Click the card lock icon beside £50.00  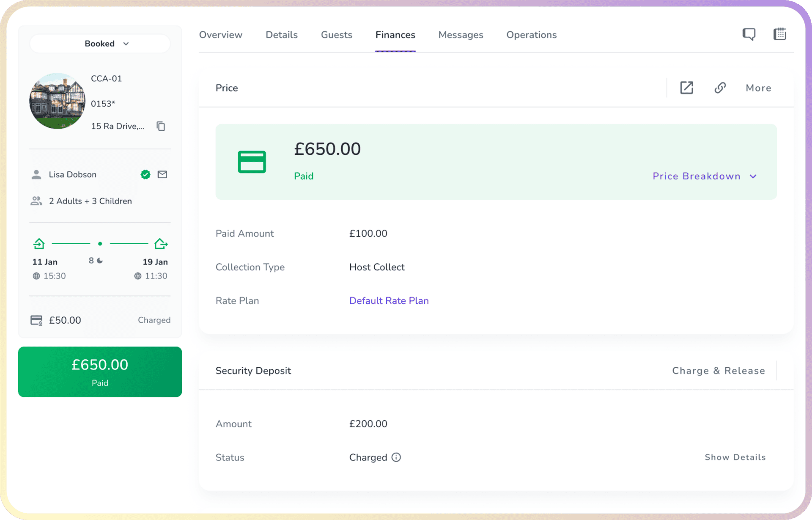(x=36, y=320)
